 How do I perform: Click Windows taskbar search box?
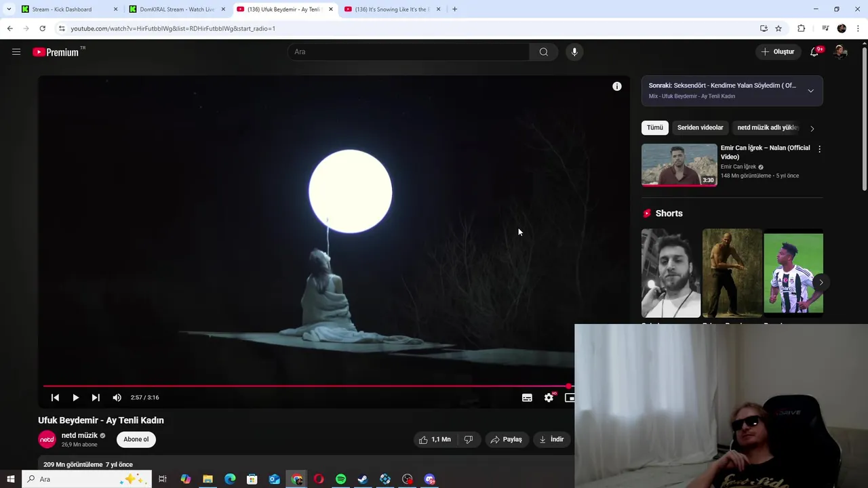point(86,479)
